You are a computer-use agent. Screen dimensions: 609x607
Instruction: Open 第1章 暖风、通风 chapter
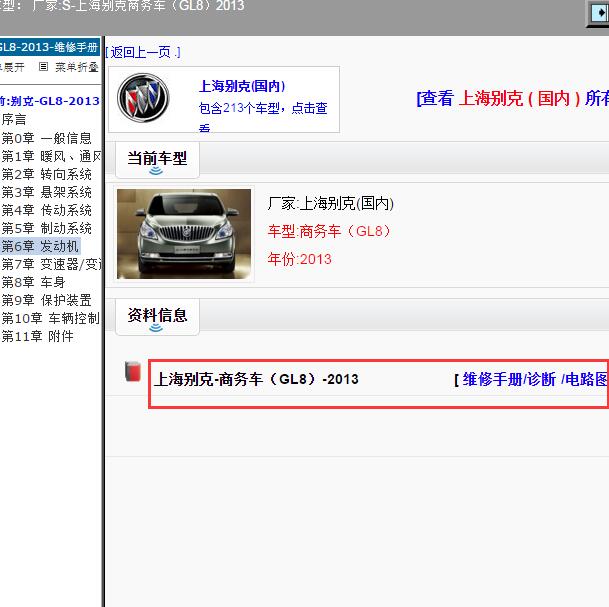[x=51, y=156]
